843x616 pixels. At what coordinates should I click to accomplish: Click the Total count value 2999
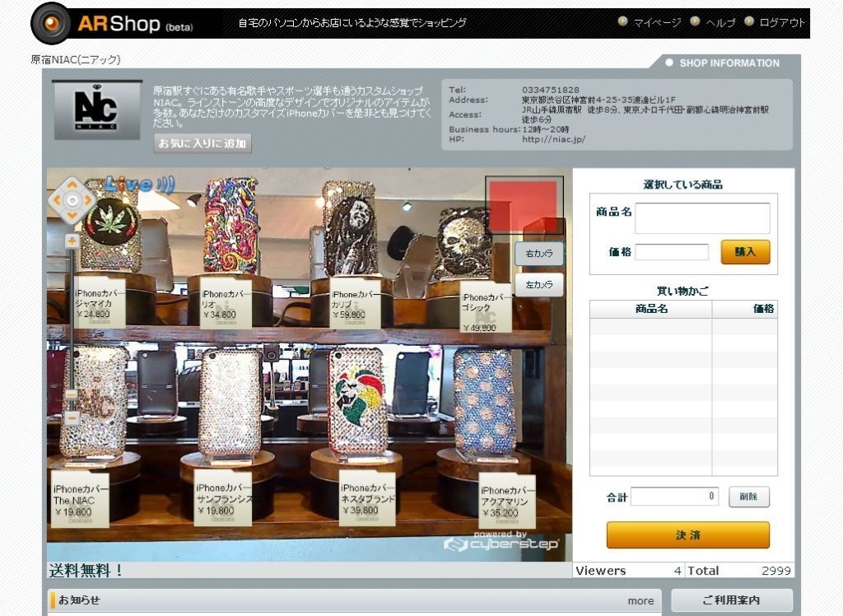click(x=776, y=571)
